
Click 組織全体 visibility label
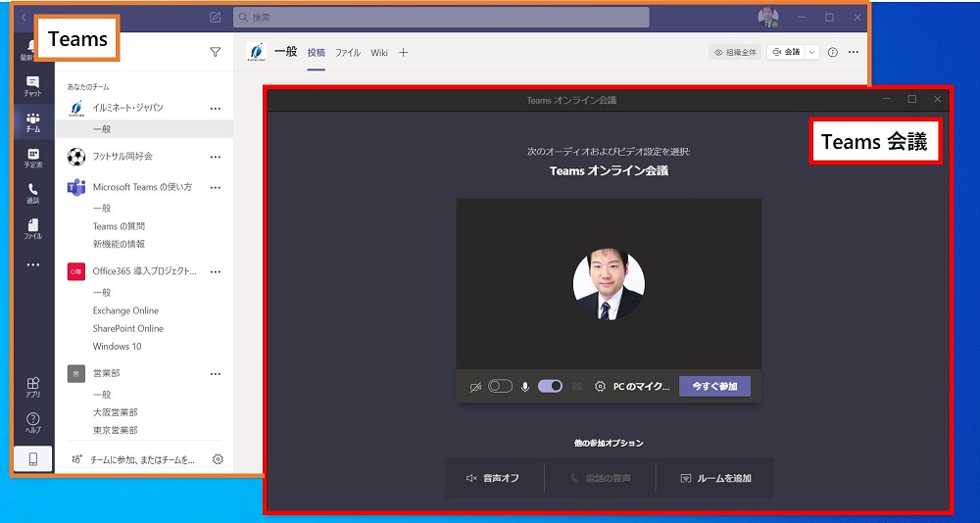point(735,53)
